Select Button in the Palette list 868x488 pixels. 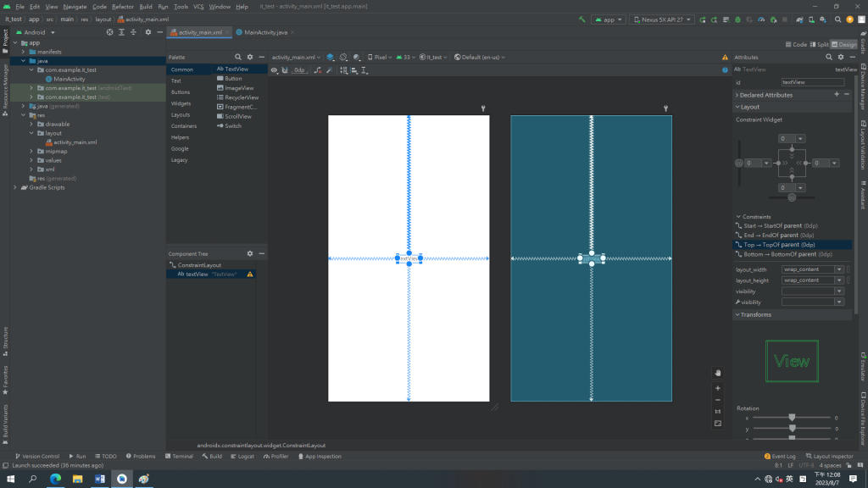tap(233, 79)
